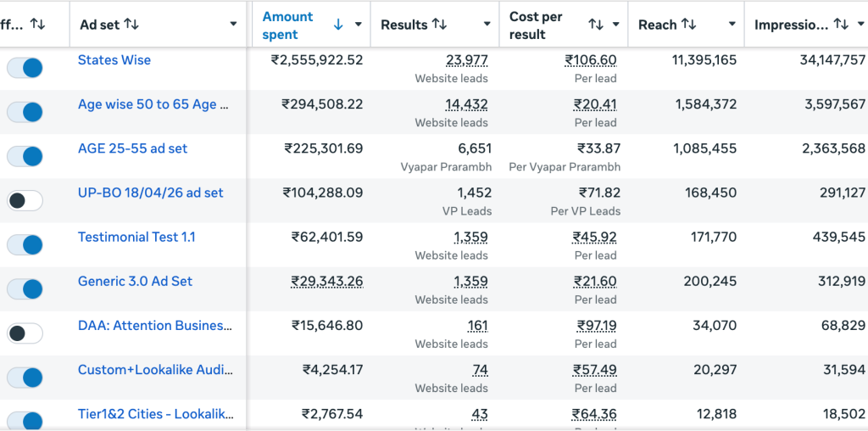Click the 161 website leads result
868x431 pixels.
(x=478, y=326)
